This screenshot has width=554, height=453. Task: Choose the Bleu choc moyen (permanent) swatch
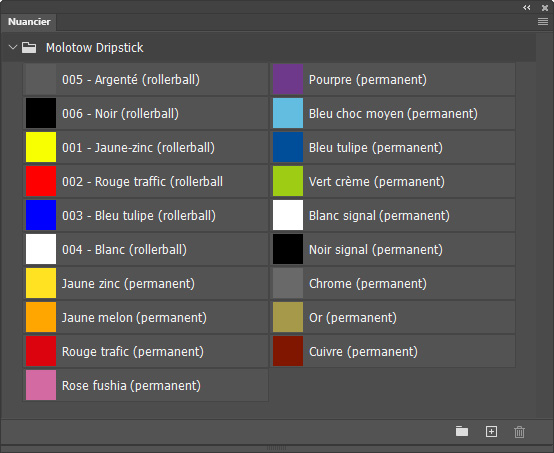coord(393,113)
